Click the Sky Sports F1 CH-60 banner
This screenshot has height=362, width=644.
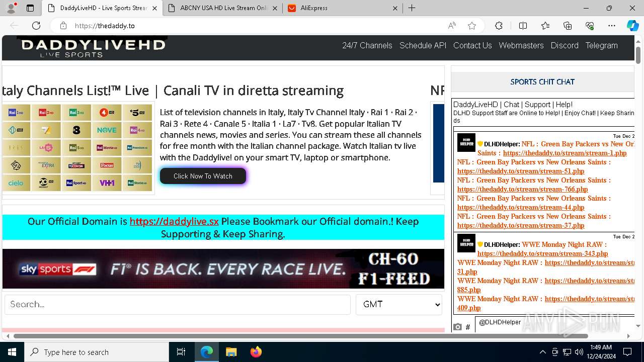coord(223,269)
